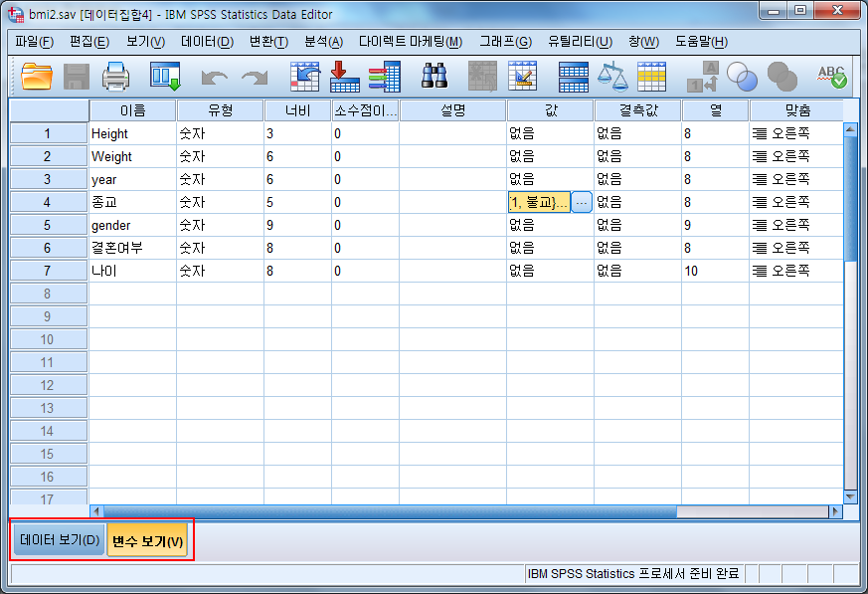
Task: Click the horizontal scrollbar right arrow
Action: click(835, 511)
